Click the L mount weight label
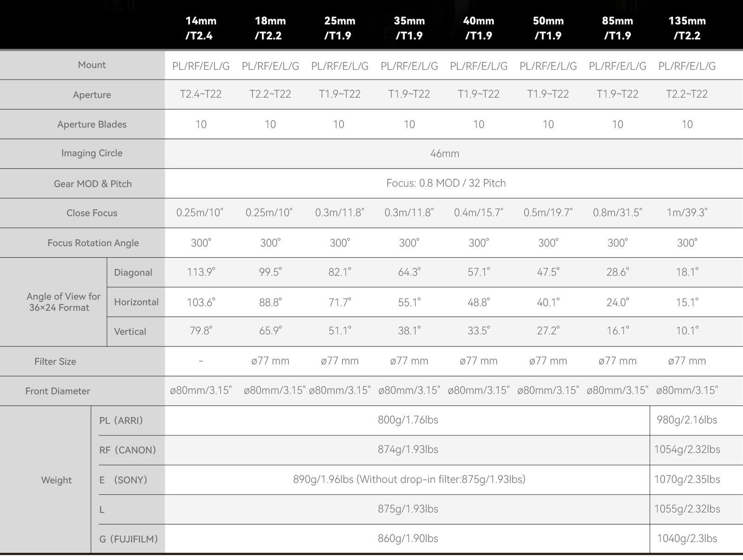The height and width of the screenshot is (560, 743). pos(102,510)
